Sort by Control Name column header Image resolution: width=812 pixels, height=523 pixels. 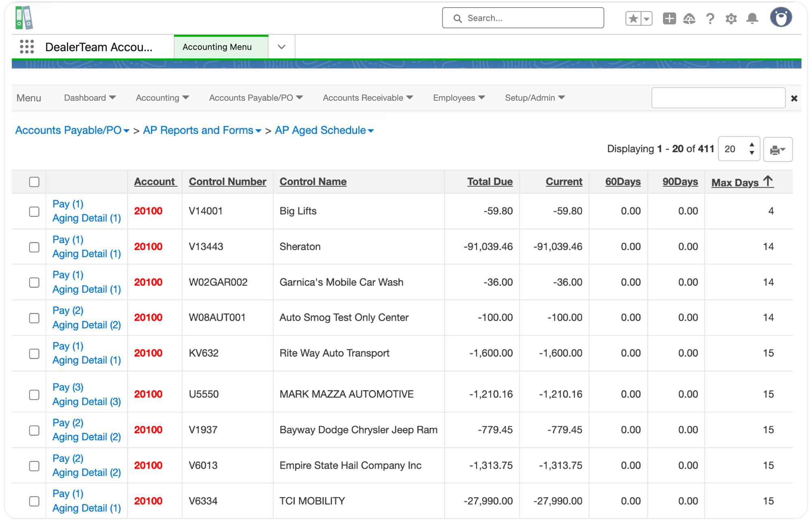(313, 182)
